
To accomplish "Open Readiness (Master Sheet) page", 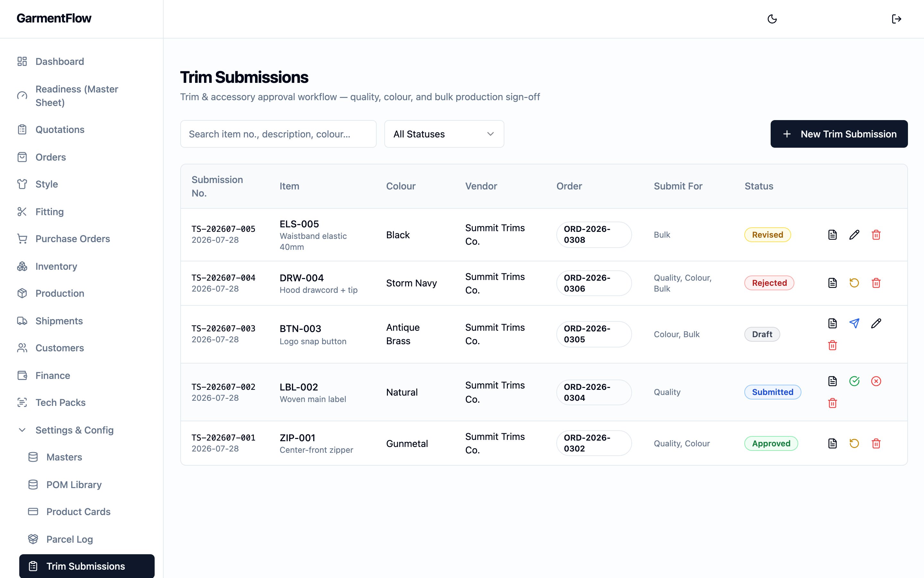I will tap(82, 96).
